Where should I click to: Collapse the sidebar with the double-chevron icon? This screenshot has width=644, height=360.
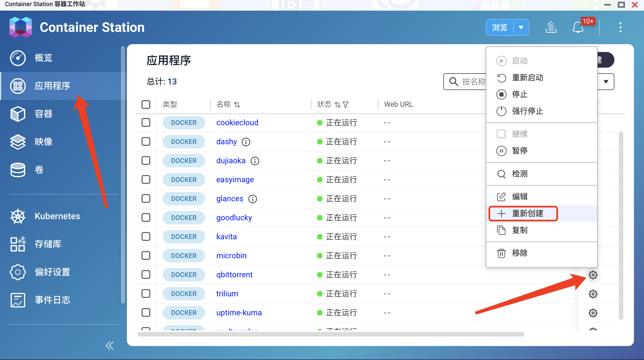pos(110,346)
